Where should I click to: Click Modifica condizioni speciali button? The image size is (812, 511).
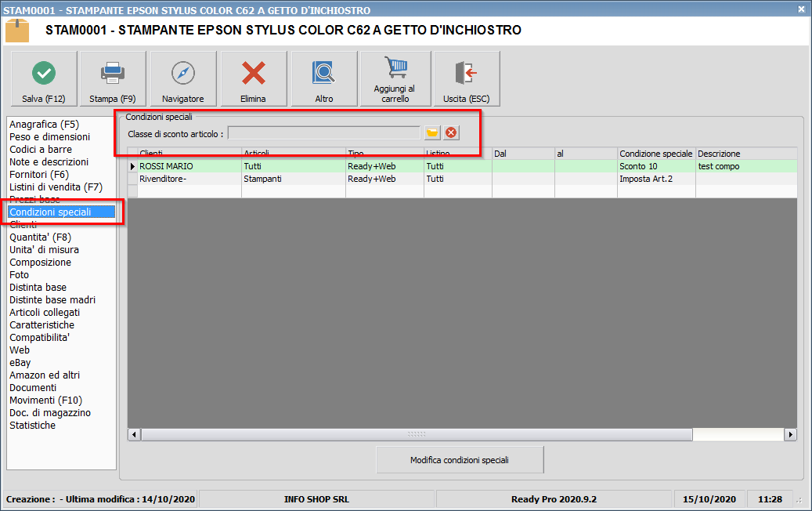coord(460,460)
